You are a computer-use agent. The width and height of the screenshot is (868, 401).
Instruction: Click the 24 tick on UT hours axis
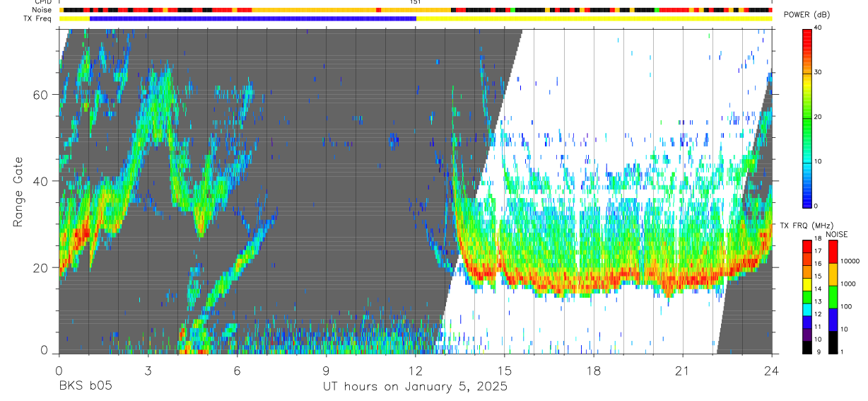[x=772, y=371]
